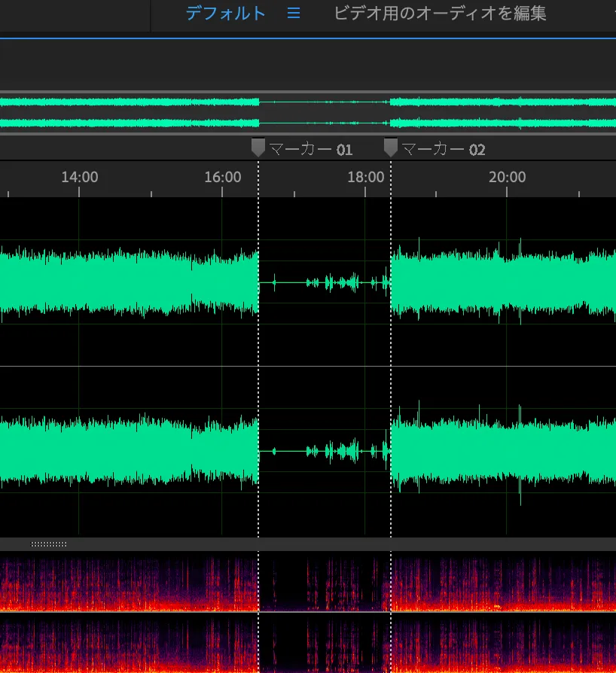
Task: Click the quiet section in the overview navigator
Action: [x=324, y=112]
